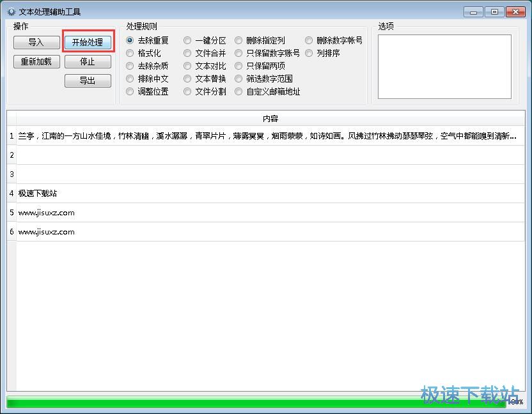The height and width of the screenshot is (414, 532).
Task: Choose 筛选数字范围 processing rule
Action: [x=263, y=79]
